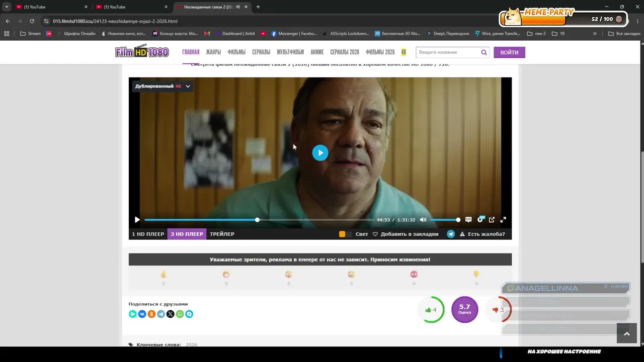Open the АНИМЕ menu item
This screenshot has height=362, width=644.
tap(317, 52)
